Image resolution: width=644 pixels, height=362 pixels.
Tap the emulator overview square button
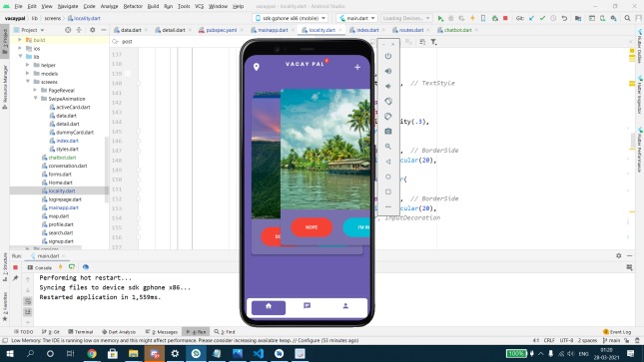coord(388,191)
